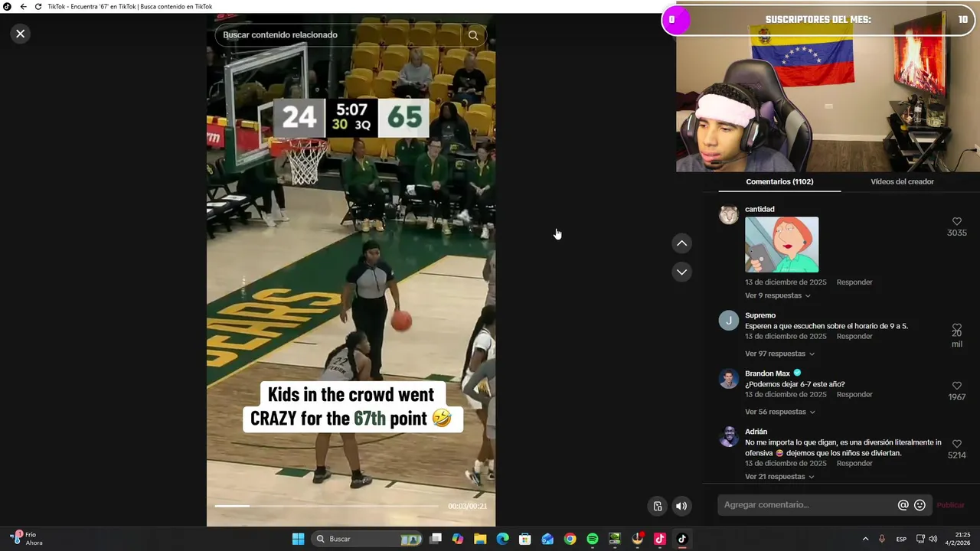Expand 'Ver 21 respuestas' under Adrián
Viewport: 980px width, 551px height.
point(779,477)
